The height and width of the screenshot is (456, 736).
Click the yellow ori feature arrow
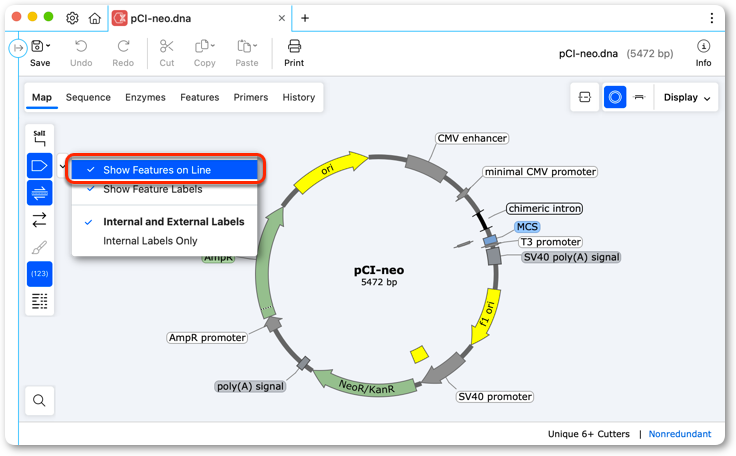point(329,170)
